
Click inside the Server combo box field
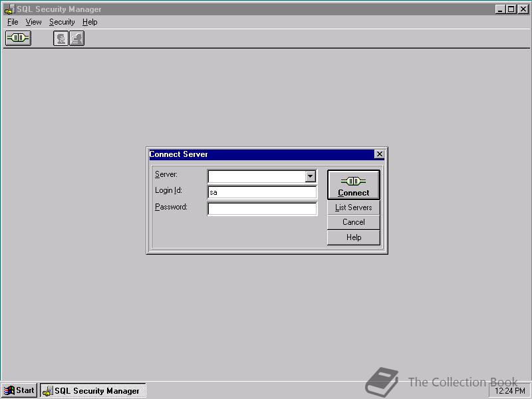(x=257, y=176)
